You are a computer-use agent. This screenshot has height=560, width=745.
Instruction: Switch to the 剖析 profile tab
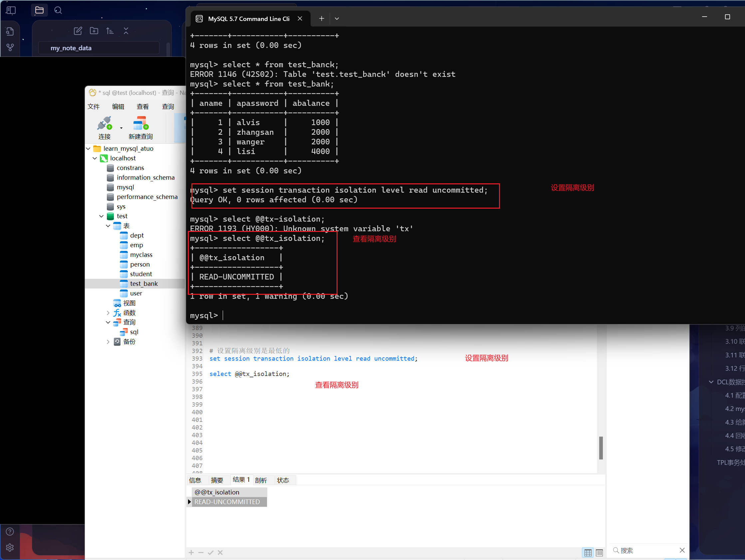coord(261,480)
